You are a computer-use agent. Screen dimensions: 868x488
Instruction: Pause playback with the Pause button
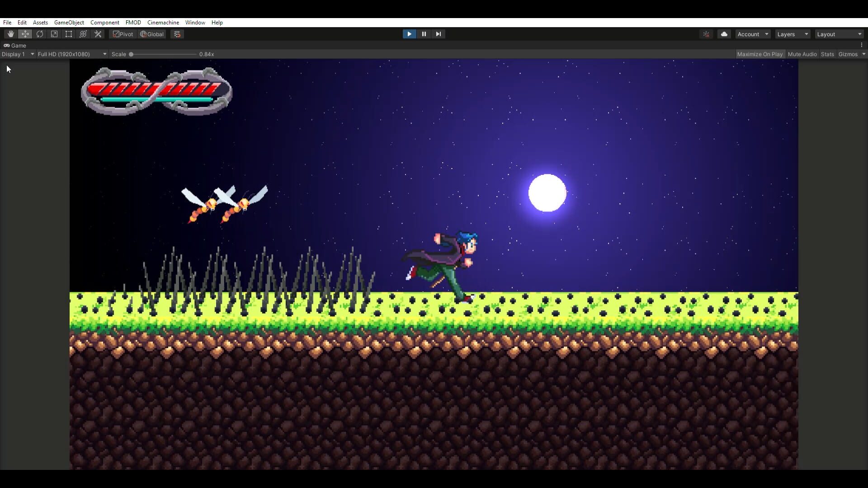point(424,34)
